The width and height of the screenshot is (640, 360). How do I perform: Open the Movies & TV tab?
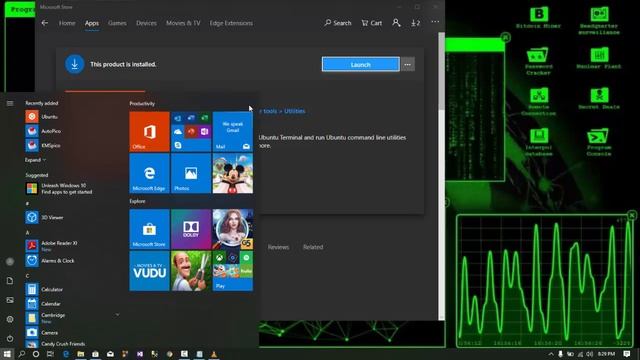183,23
